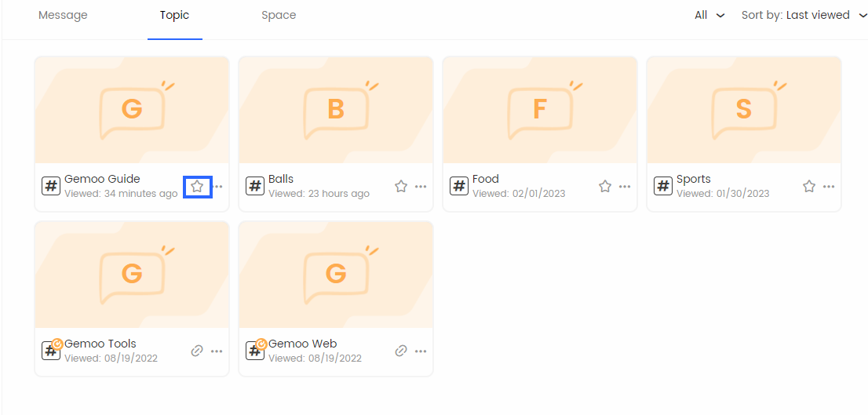Open the Sports topic title
Screen dimensions: 868x415
coord(694,180)
